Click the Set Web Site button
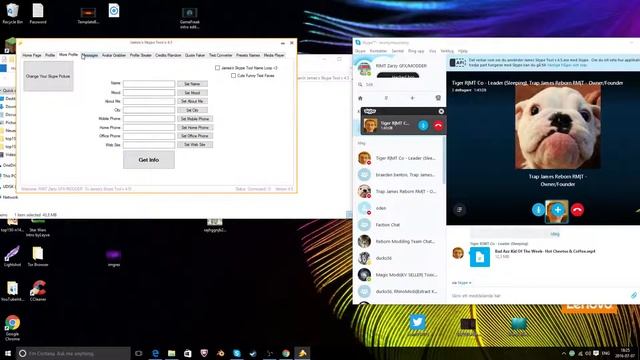Screen dimensions: 640x360 point(195,144)
